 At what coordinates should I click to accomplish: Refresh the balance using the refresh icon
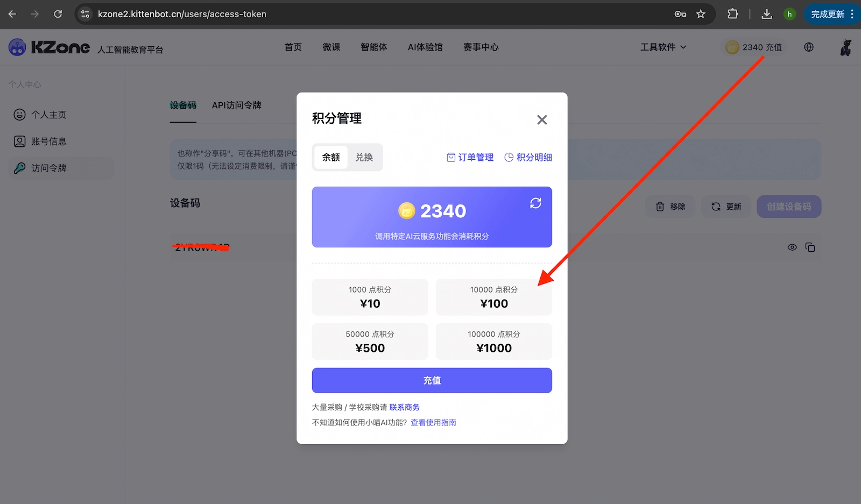click(535, 203)
